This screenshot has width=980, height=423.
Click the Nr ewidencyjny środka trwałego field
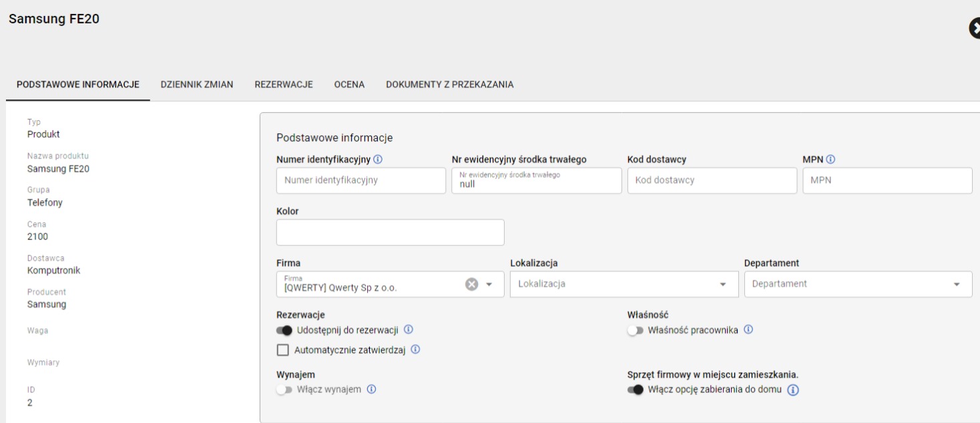coord(537,180)
